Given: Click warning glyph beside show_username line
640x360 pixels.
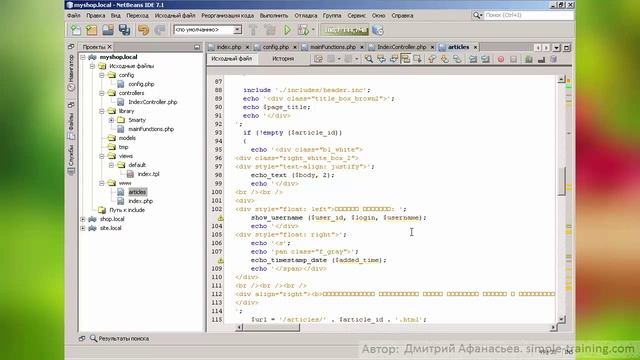Looking at the screenshot, I should 220,218.
